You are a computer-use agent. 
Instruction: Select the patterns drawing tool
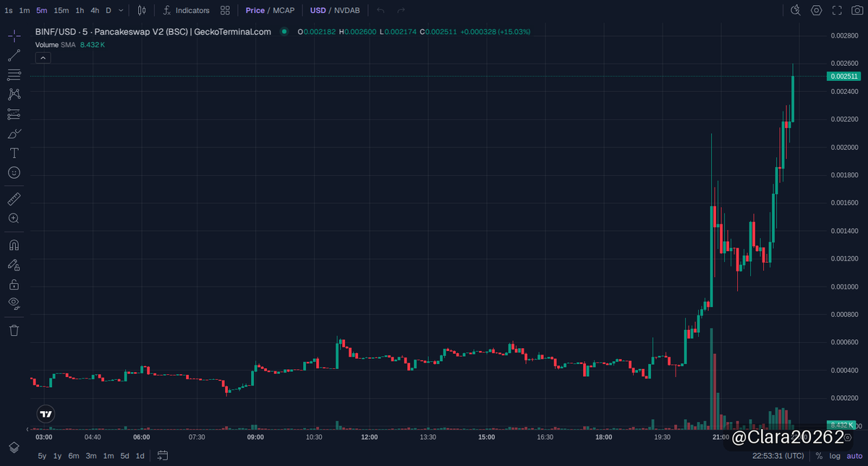pyautogui.click(x=14, y=94)
